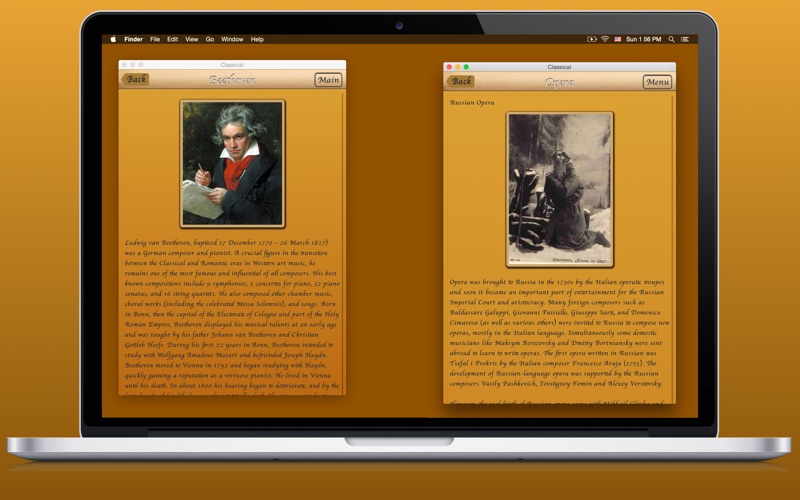Click the Beethoven window vertical scrollbar

pyautogui.click(x=343, y=242)
